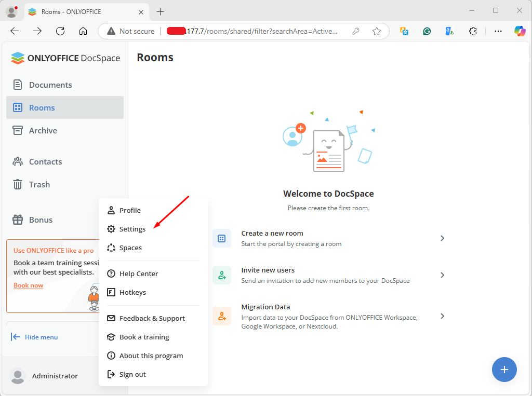Choose Book a training menu entry
Screen dimensions: 532x396
tap(153, 337)
